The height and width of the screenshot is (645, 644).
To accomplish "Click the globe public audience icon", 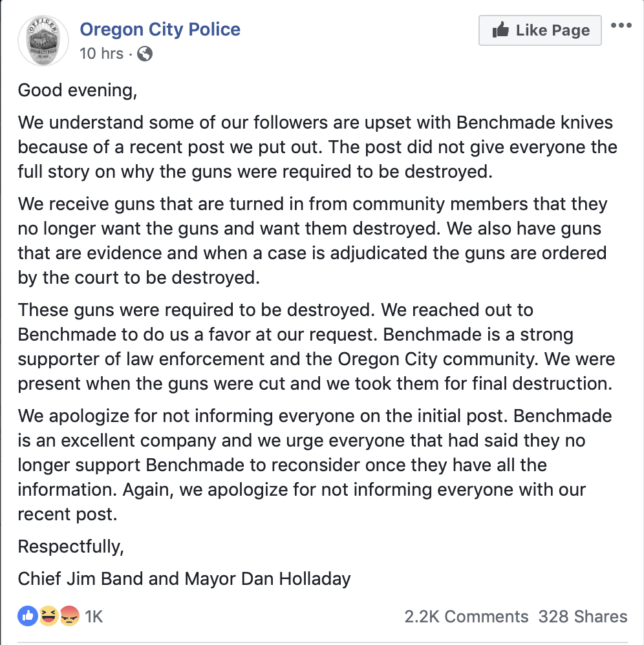I will pyautogui.click(x=145, y=54).
